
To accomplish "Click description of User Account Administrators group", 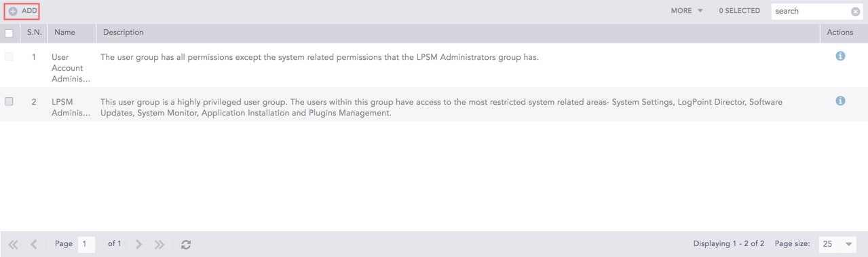I will coord(320,57).
